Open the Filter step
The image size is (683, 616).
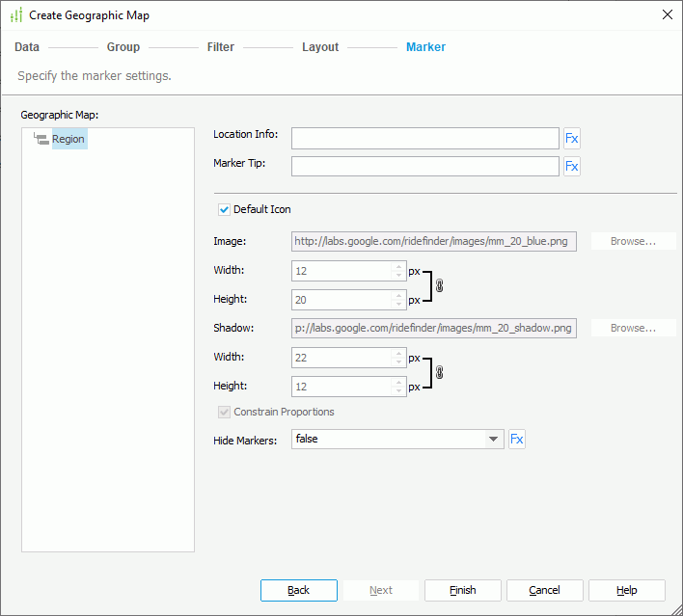tap(221, 47)
